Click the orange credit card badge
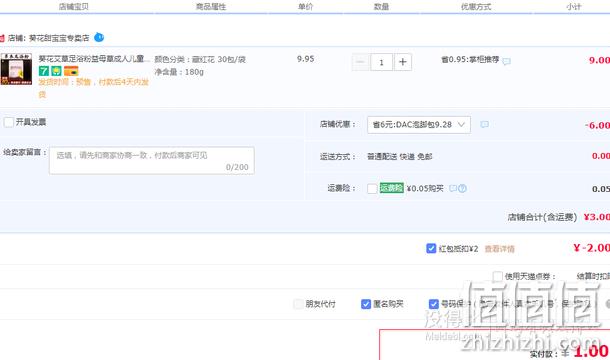 click(71, 71)
